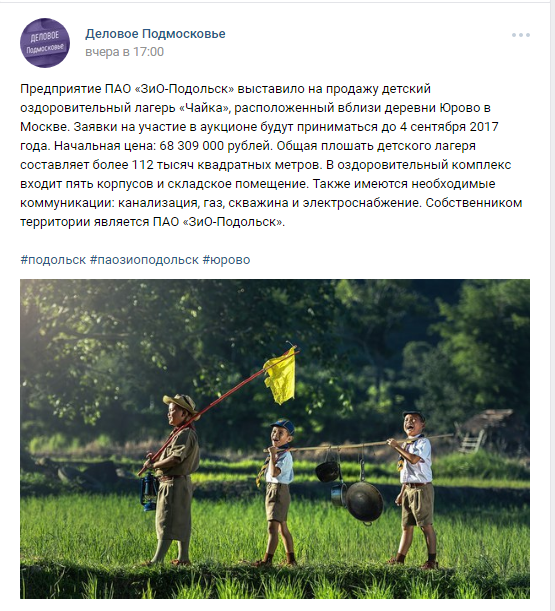Follow the #паозиоподольск hashtag

pyautogui.click(x=144, y=260)
